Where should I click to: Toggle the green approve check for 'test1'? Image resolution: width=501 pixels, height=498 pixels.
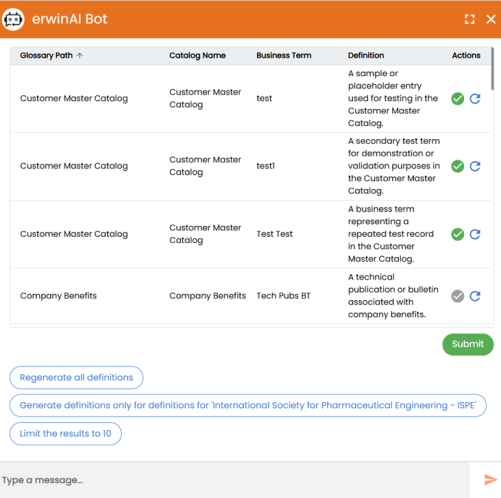[x=458, y=166]
